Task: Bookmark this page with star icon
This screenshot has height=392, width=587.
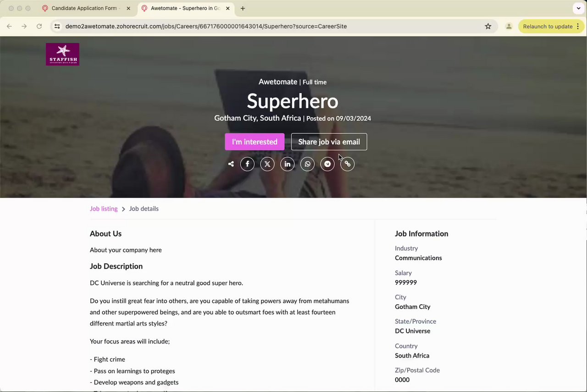Action: 488,27
